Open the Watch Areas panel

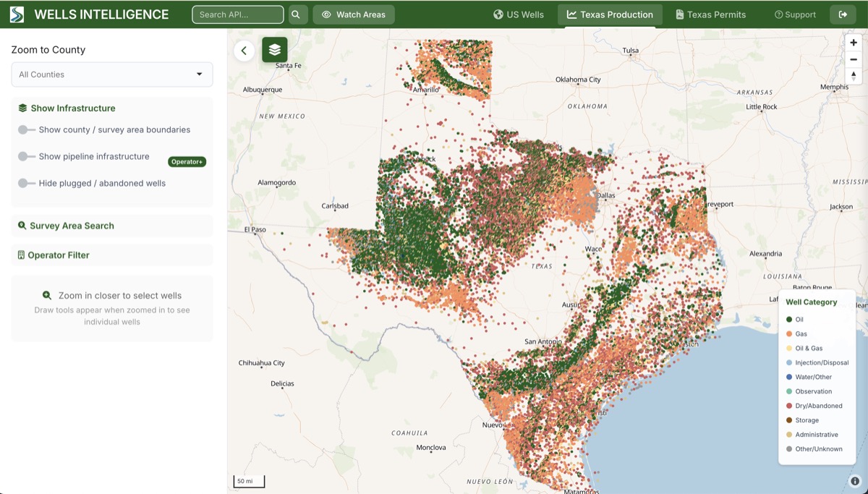(x=354, y=14)
